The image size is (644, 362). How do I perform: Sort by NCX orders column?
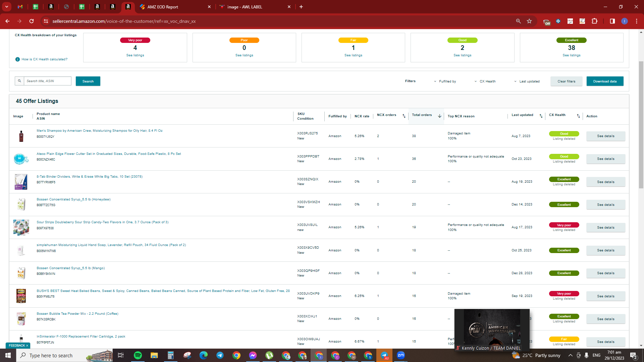(x=404, y=116)
